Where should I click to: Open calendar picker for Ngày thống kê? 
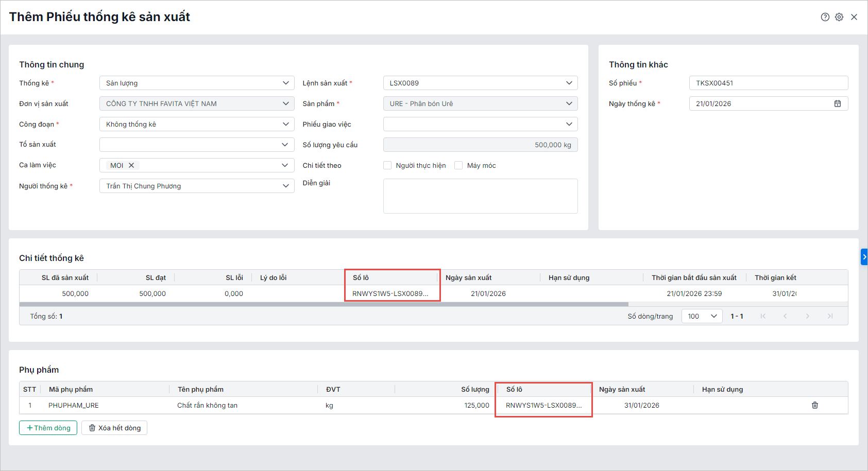837,103
